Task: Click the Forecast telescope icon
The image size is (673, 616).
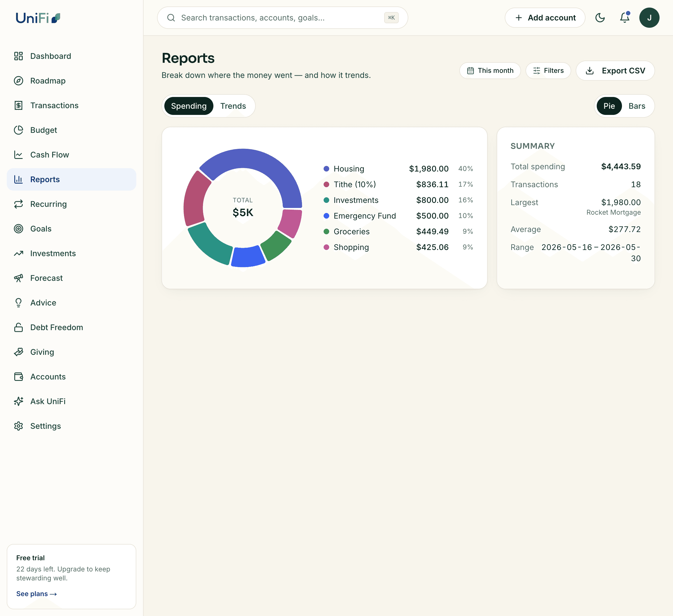Action: tap(18, 278)
